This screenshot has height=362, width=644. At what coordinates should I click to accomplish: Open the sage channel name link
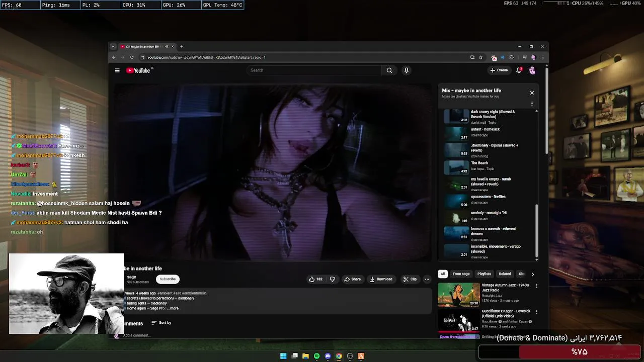pos(131,277)
